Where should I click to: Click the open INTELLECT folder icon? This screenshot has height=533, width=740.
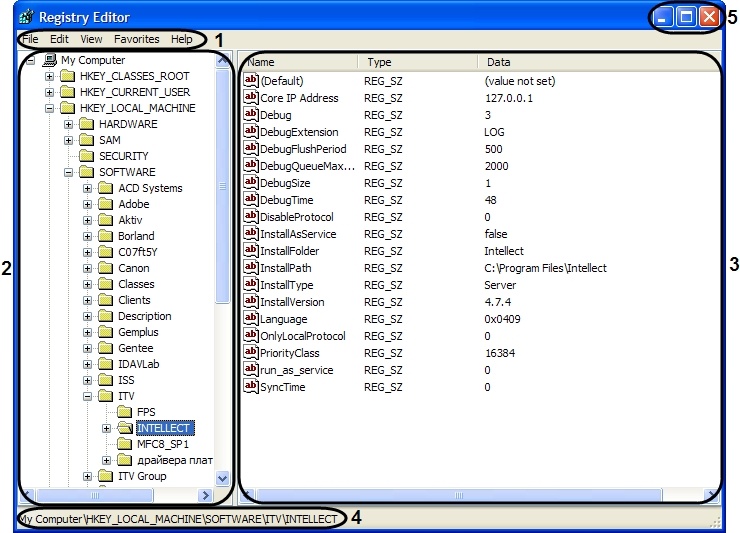pos(125,428)
